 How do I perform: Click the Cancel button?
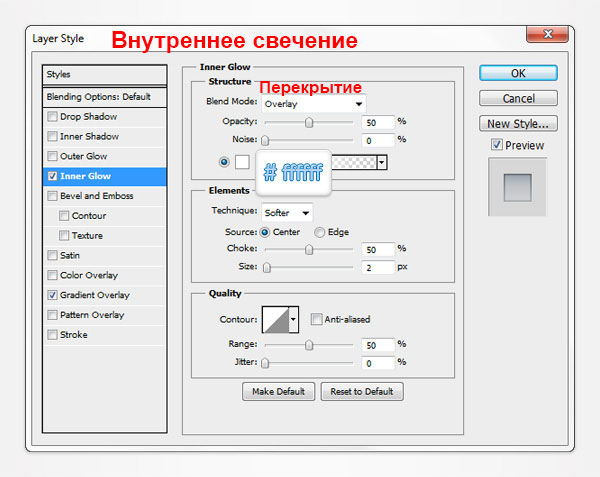tap(518, 98)
